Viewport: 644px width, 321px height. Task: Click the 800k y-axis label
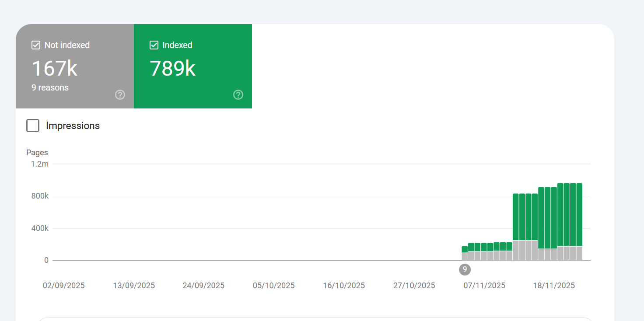click(40, 196)
